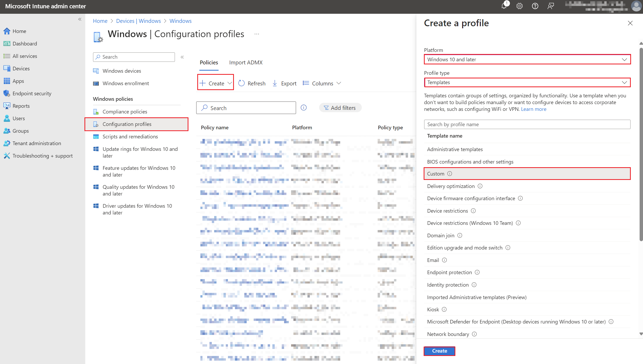Open the Platform dropdown
Image resolution: width=643 pixels, height=364 pixels.
click(x=527, y=59)
